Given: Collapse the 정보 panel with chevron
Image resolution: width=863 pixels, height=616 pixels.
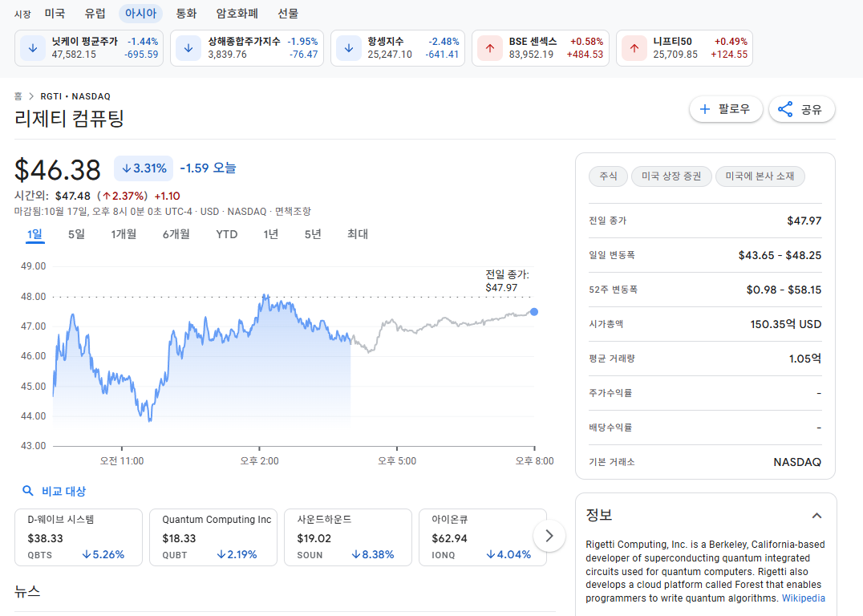Looking at the screenshot, I should coord(816,516).
